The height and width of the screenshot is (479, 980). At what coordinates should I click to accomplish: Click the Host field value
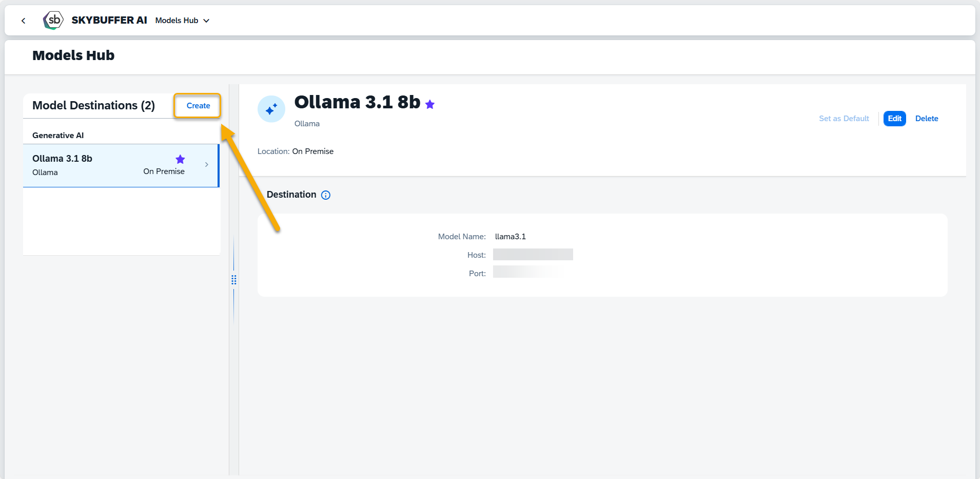coord(533,255)
